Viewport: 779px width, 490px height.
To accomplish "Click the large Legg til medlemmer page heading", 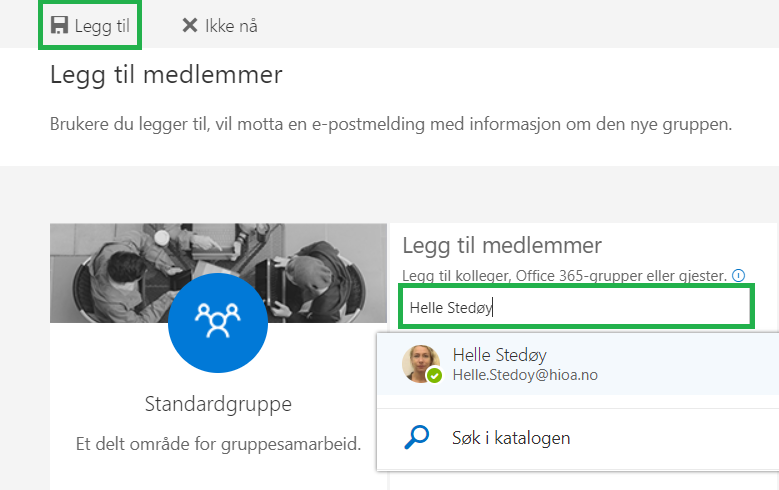I will [166, 76].
